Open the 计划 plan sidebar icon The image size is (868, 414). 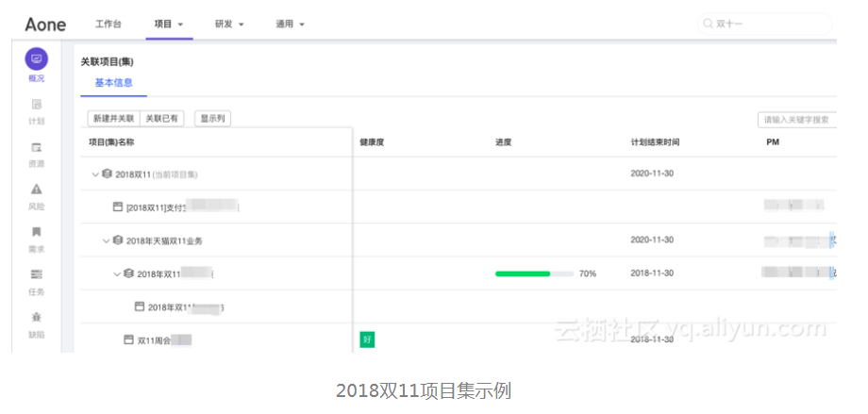[x=37, y=104]
